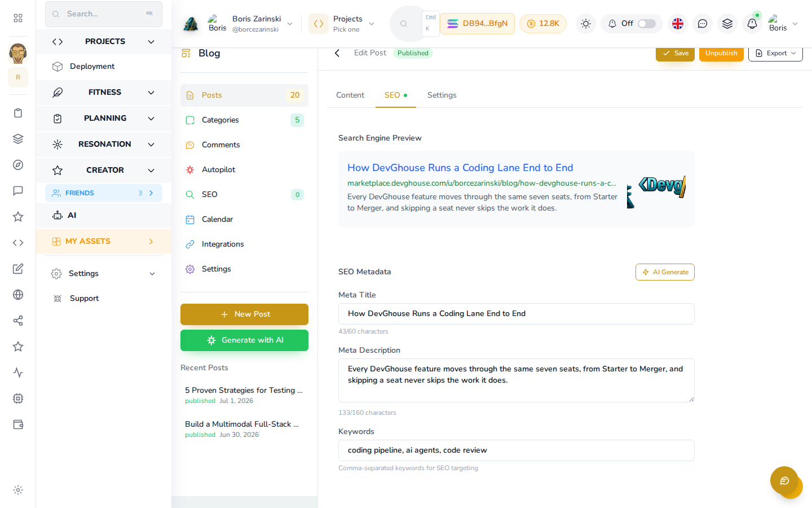Click the user avatar in left rail
Image resolution: width=812 pixels, height=508 pixels.
coord(18,54)
